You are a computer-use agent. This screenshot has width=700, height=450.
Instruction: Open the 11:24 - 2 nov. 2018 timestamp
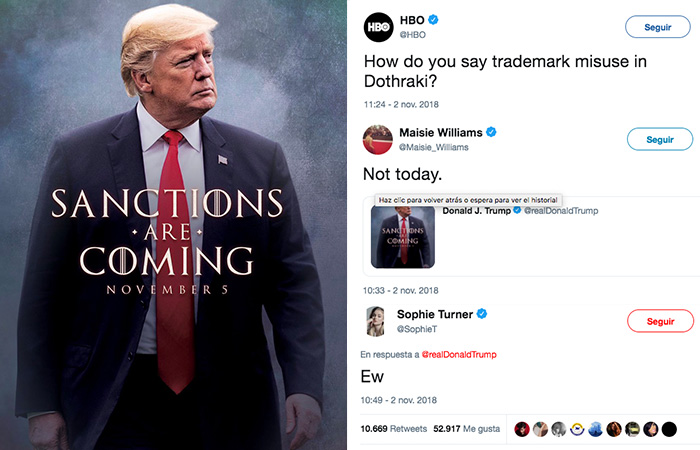click(x=401, y=104)
